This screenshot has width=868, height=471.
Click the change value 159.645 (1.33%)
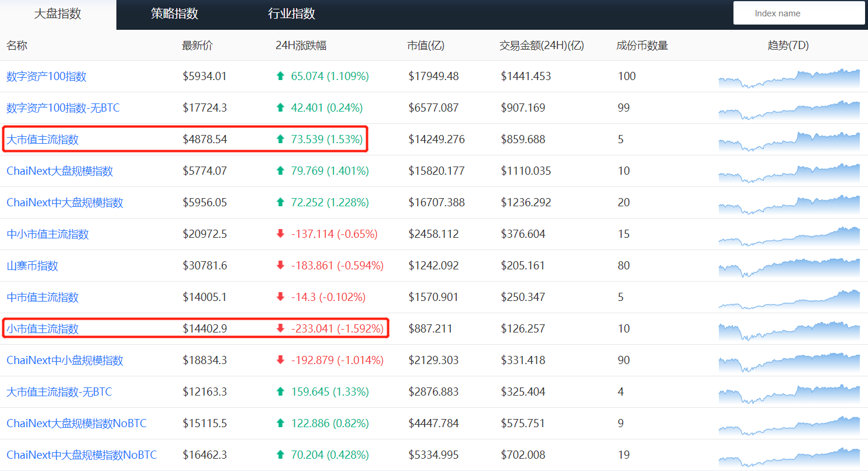pos(330,392)
